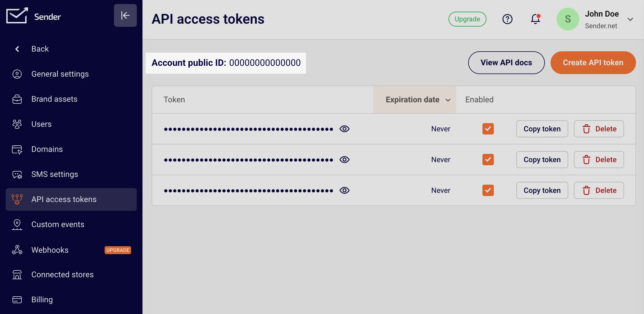Uncheck Enabled on the second token

(x=488, y=159)
